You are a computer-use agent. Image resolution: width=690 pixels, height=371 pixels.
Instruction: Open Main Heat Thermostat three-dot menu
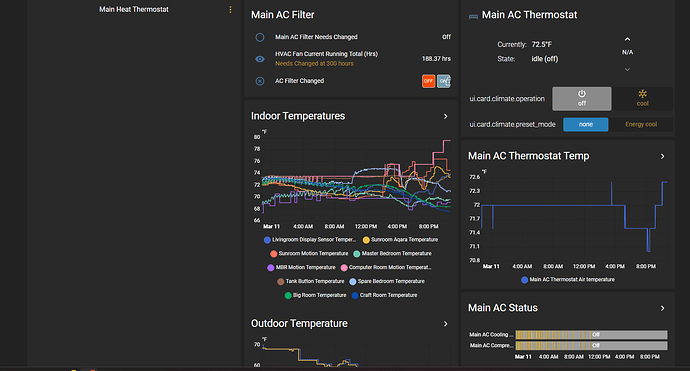point(230,10)
